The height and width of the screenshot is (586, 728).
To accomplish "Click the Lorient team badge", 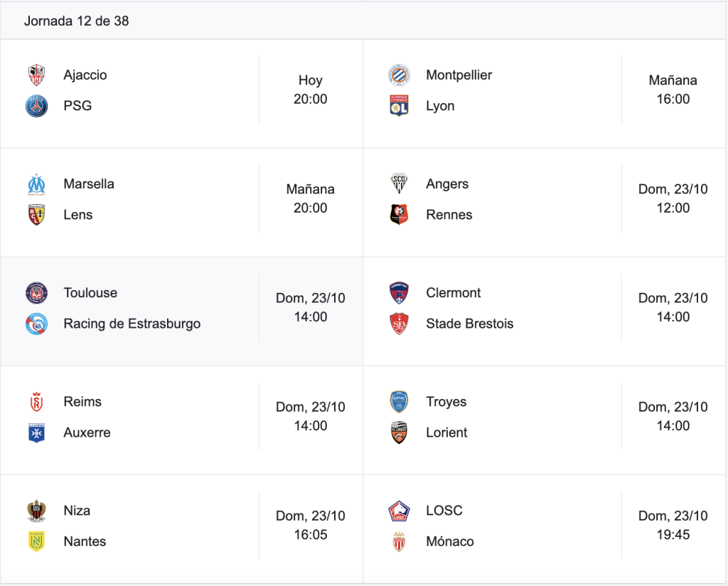I will pyautogui.click(x=399, y=433).
